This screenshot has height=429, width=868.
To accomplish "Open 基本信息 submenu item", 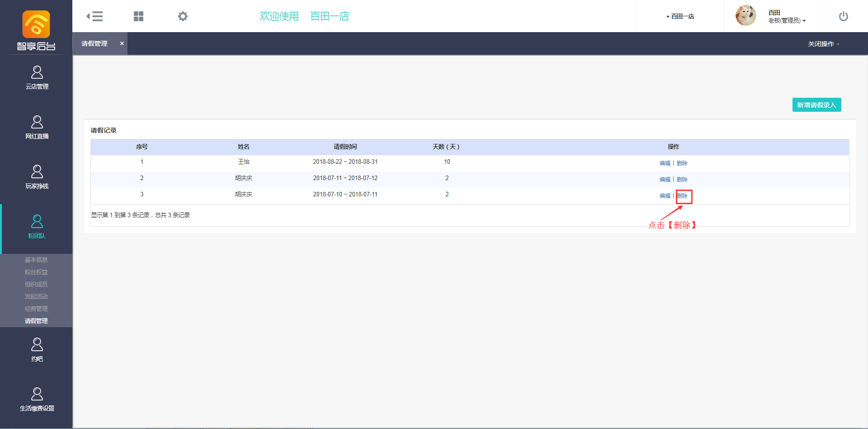I will (x=36, y=260).
